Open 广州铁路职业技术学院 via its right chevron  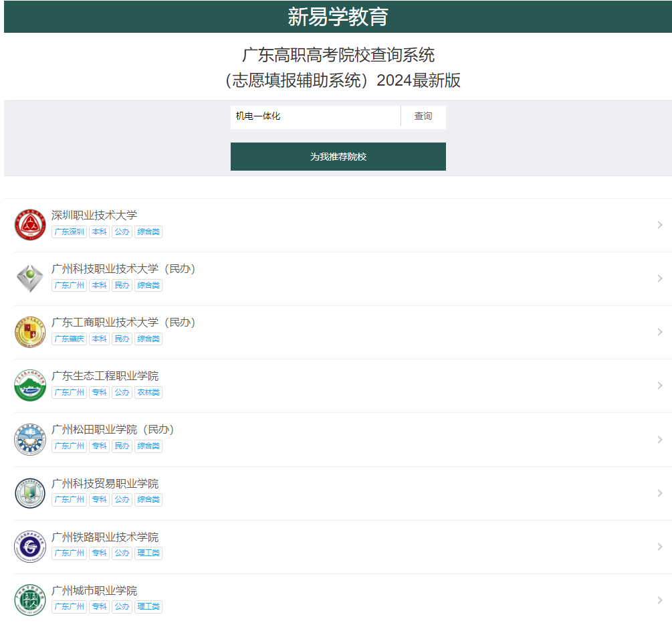(x=660, y=547)
